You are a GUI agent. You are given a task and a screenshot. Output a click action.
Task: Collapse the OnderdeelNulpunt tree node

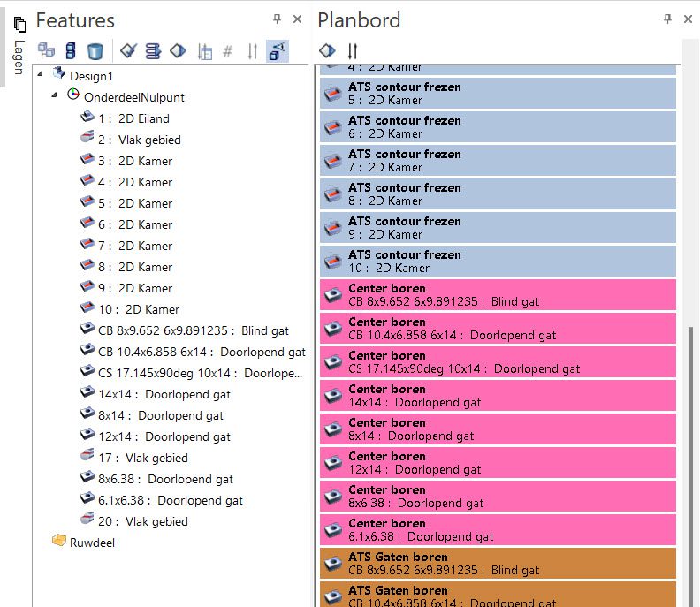(x=54, y=95)
